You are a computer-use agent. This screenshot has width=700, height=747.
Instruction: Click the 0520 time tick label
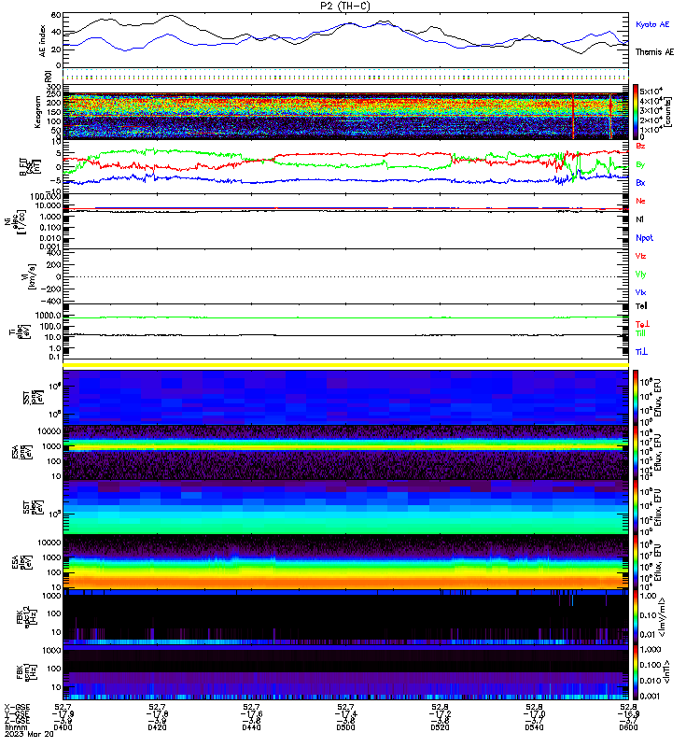click(440, 727)
